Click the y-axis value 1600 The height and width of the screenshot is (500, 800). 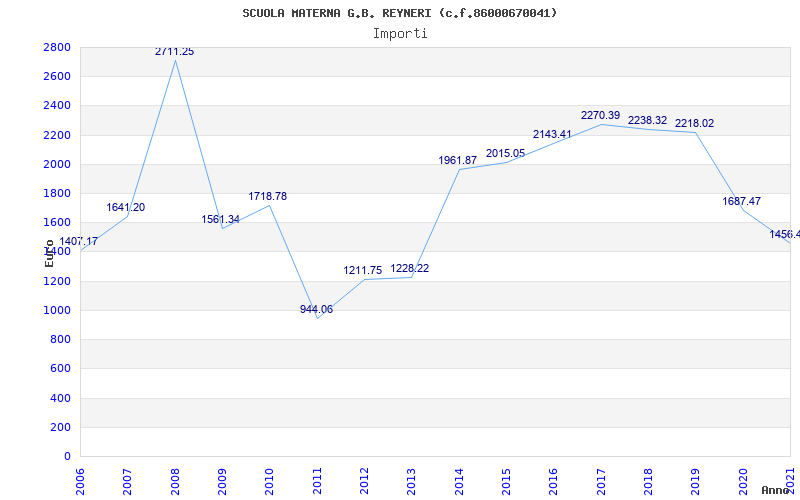(x=57, y=222)
